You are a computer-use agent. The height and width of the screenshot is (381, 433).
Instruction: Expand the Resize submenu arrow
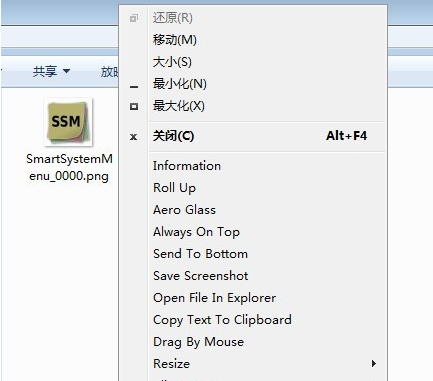pos(374,363)
